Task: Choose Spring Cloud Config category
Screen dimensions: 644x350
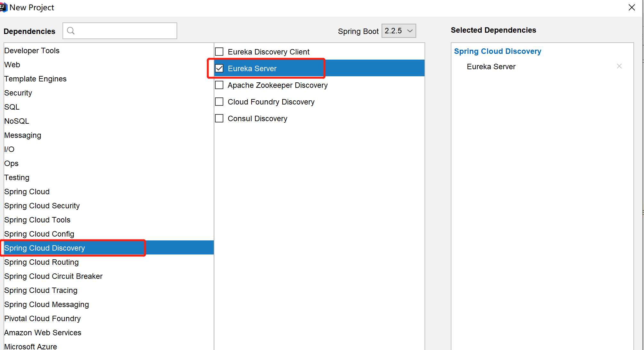Action: tap(109, 234)
